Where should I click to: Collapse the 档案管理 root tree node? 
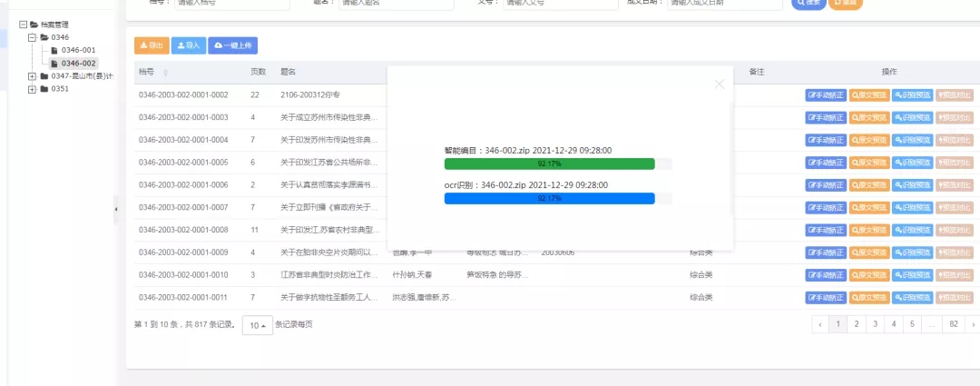click(x=22, y=25)
